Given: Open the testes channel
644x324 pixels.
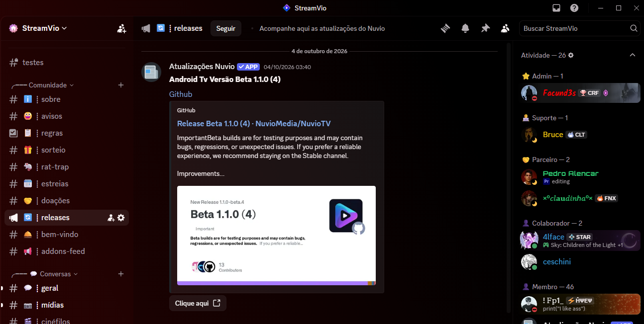Looking at the screenshot, I should coord(67,63).
